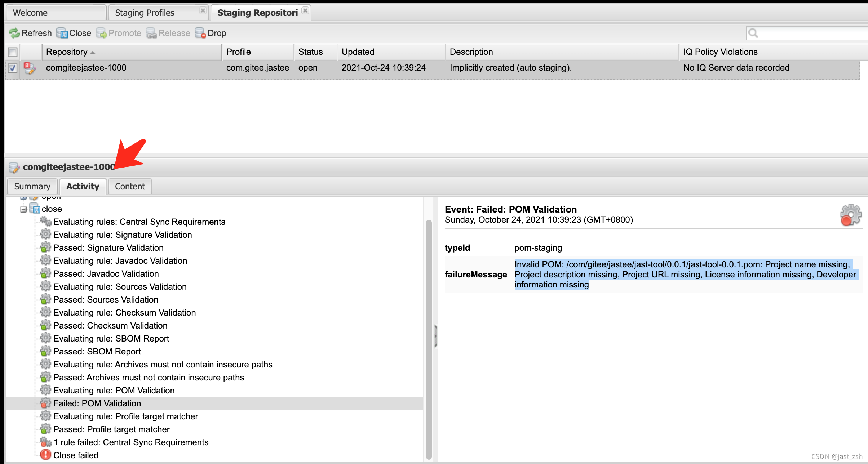Collapse the close activity tree node
868x464 pixels.
tap(23, 209)
